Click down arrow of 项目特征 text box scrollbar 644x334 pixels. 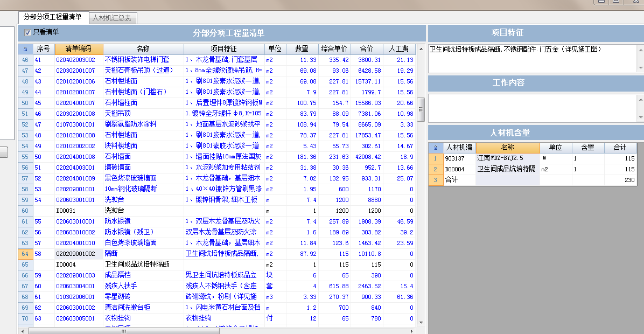[640, 68]
